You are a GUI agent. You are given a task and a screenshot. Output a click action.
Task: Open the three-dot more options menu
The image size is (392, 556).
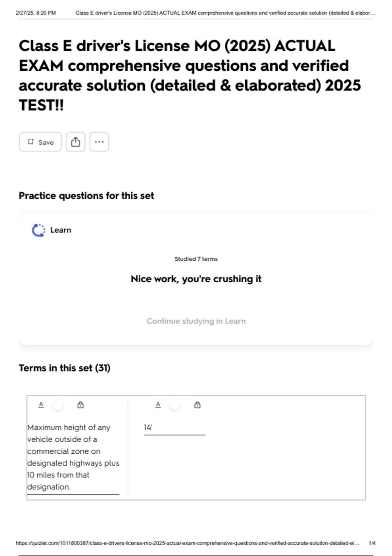pos(99,142)
